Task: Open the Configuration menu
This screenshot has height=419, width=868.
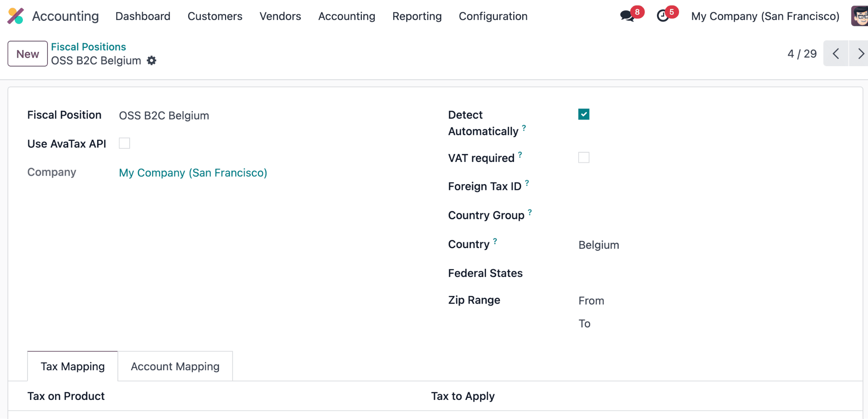Action: (x=493, y=16)
